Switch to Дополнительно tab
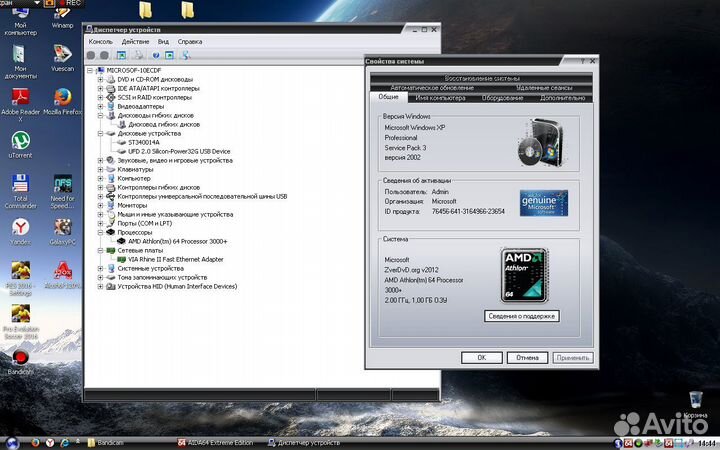The image size is (720, 450). click(x=562, y=98)
